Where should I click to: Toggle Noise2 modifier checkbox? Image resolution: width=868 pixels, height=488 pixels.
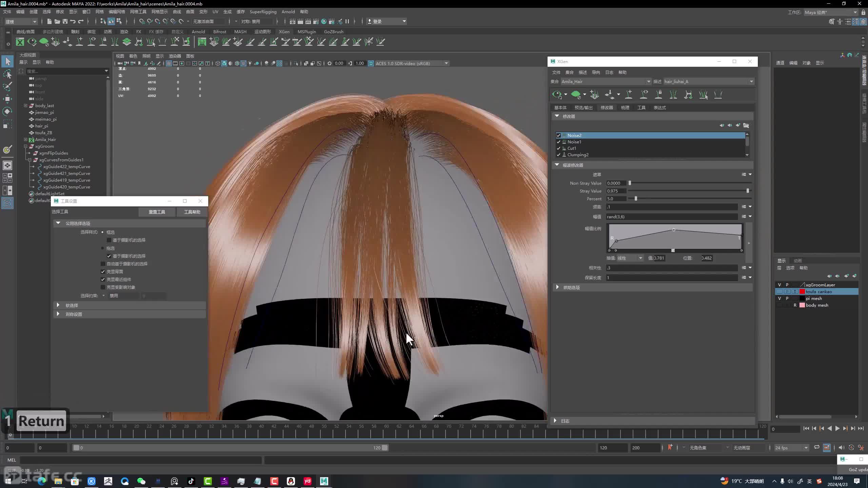558,135
